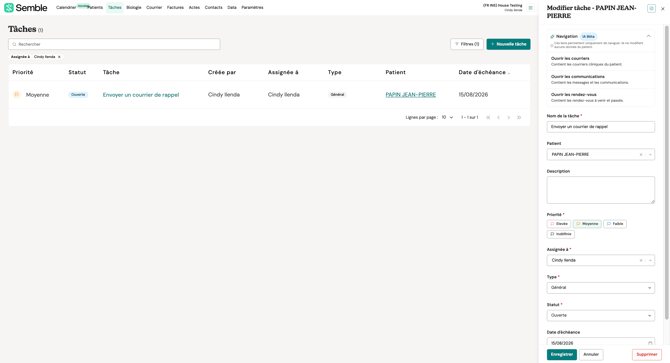Screen dimensions: 670x363
Task: Open the Contacts menu
Action: [x=213, y=8]
